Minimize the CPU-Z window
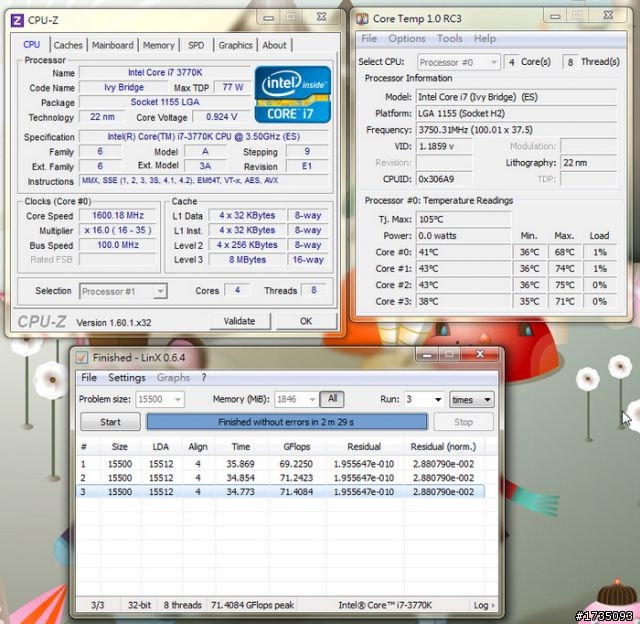 (268, 17)
